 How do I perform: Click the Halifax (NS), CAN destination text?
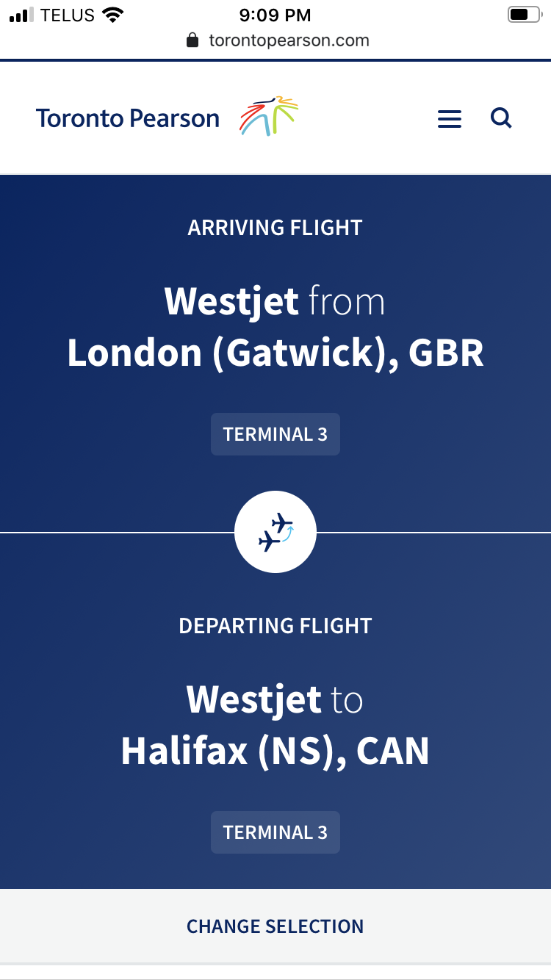tap(275, 752)
